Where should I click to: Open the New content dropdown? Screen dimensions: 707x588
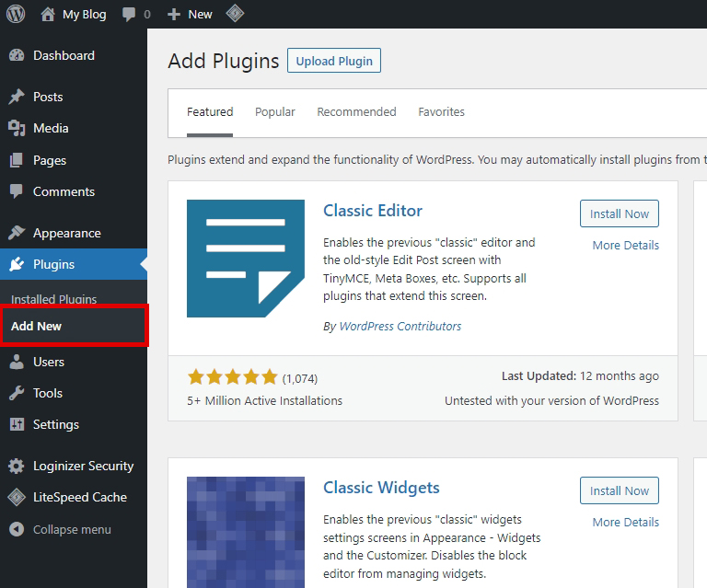pos(190,14)
